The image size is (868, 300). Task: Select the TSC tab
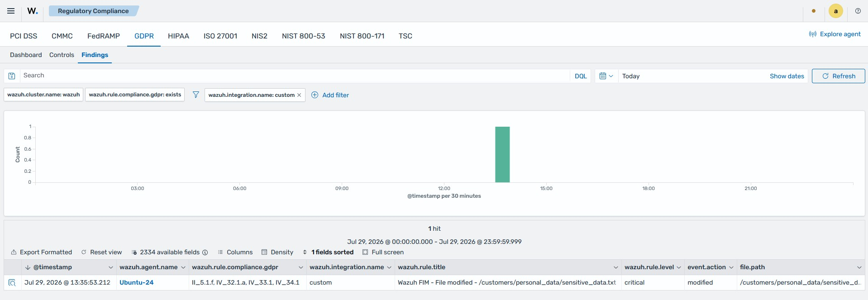pos(405,36)
